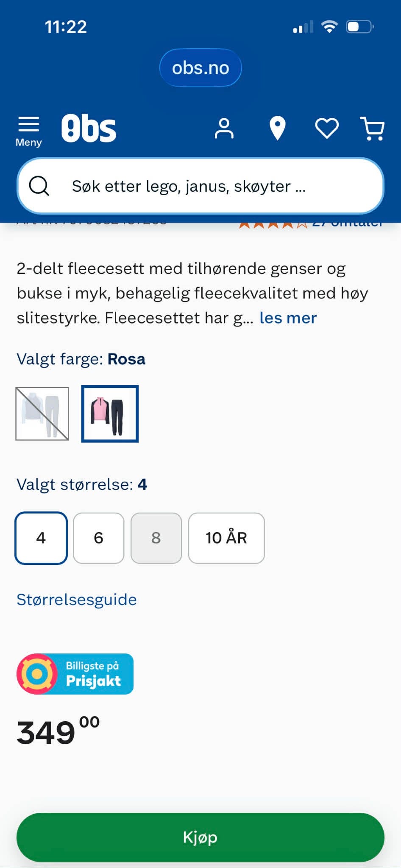The width and height of the screenshot is (401, 868).
Task: Open the user account icon
Action: tap(224, 128)
